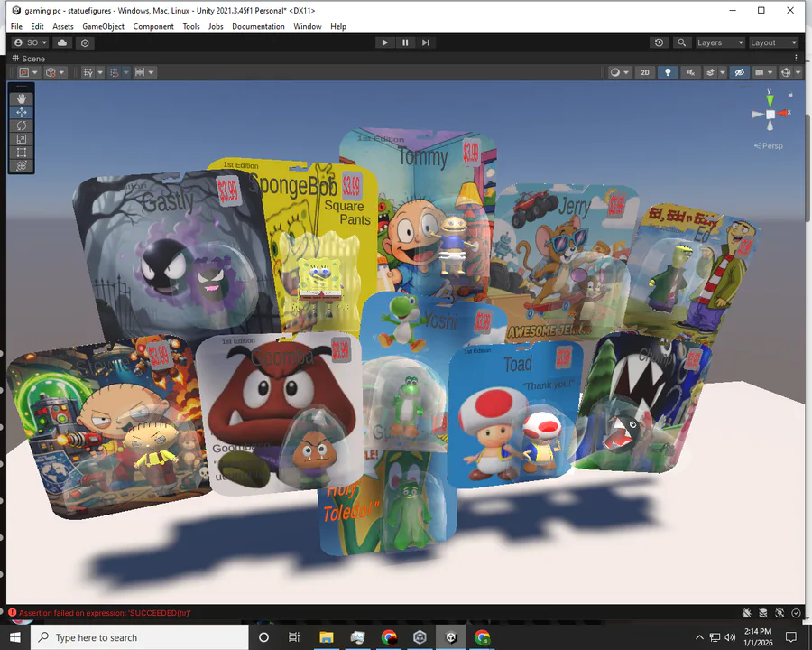
Task: Click the activity checkmark status icon
Action: pos(796,613)
